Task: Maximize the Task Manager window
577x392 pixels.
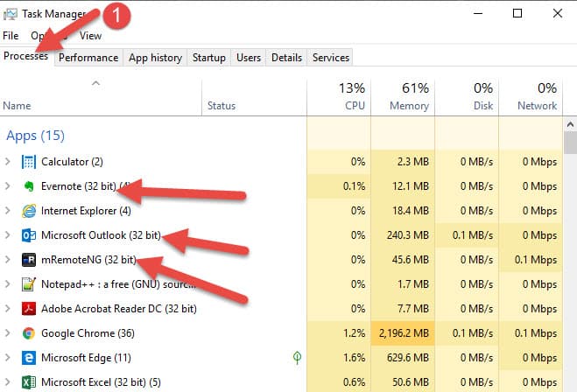Action: [x=517, y=14]
